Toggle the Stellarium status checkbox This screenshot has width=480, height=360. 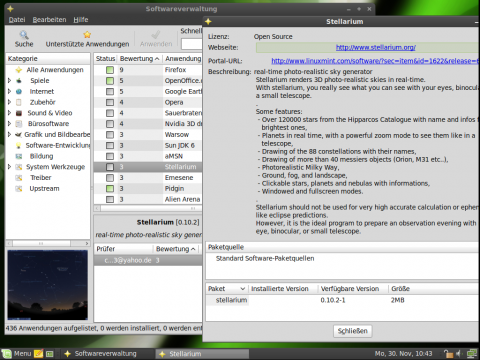point(110,167)
